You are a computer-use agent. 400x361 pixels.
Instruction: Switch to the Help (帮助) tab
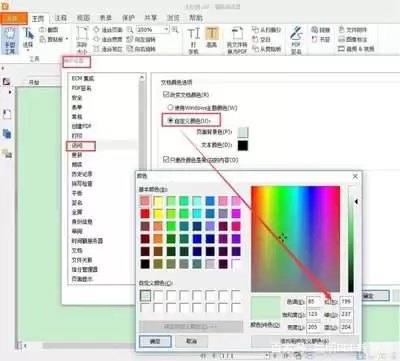[196, 18]
